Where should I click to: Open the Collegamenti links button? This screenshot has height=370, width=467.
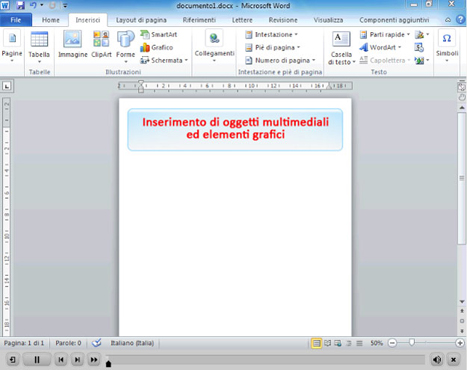click(214, 47)
